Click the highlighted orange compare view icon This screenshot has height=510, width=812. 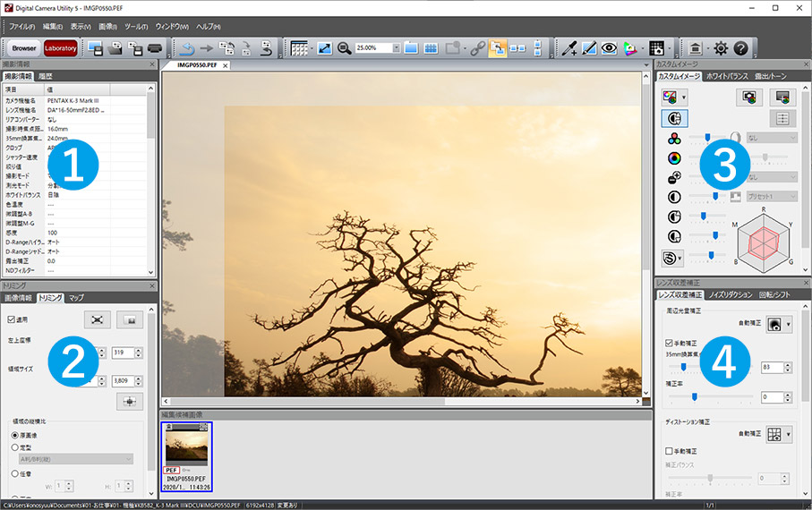tap(497, 48)
